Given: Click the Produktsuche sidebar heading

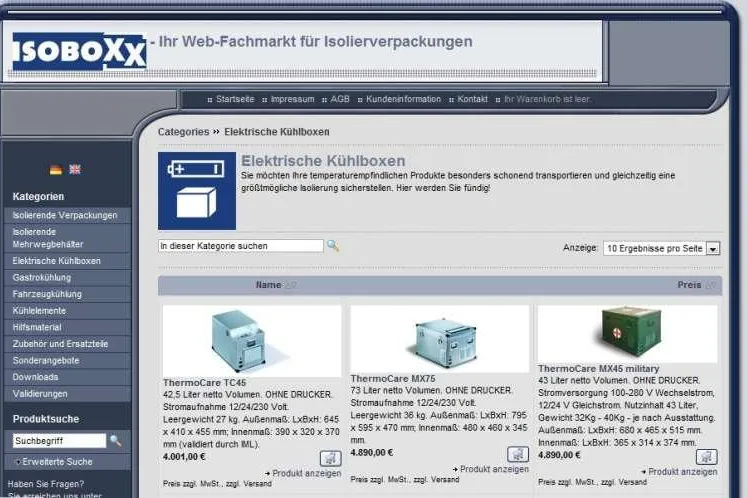Looking at the screenshot, I should click(x=46, y=419).
